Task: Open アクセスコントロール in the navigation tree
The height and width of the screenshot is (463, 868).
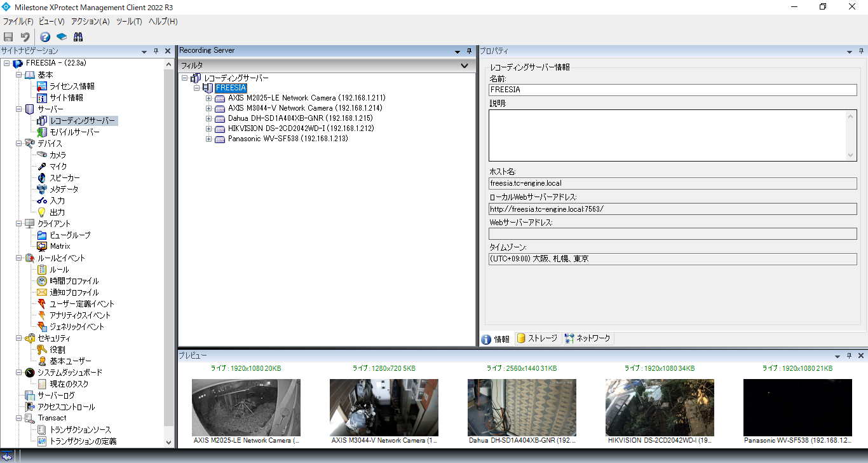Action: coord(66,407)
